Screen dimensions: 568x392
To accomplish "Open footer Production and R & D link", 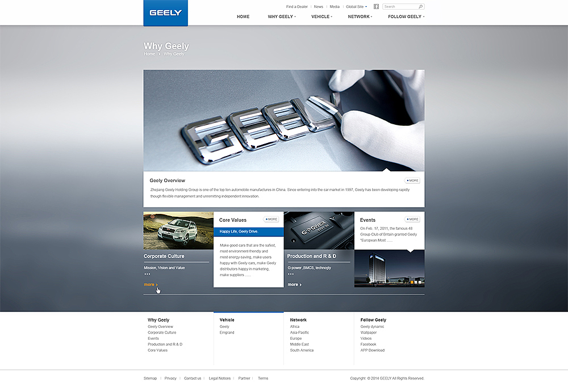I will pyautogui.click(x=165, y=344).
